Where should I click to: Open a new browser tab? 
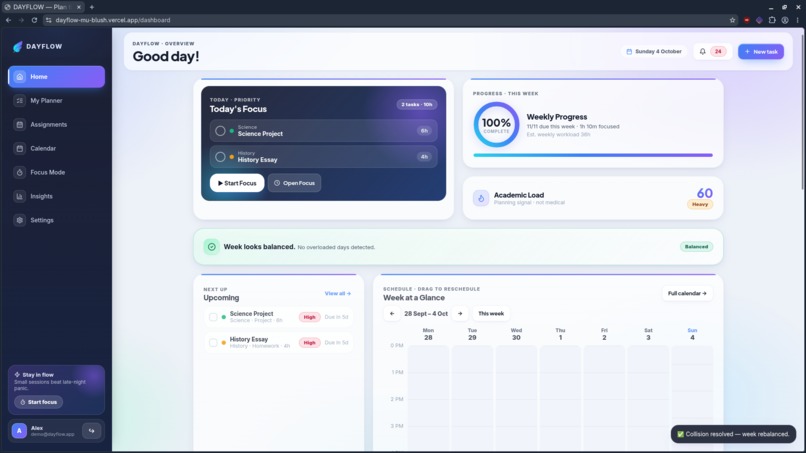(91, 7)
